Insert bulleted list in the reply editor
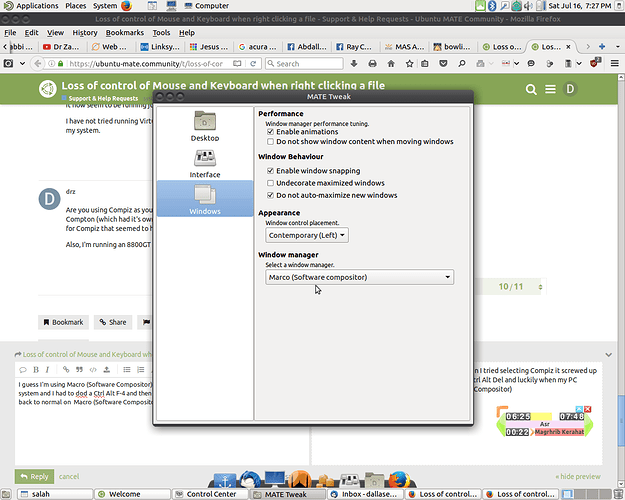The image size is (625, 500). 127,370
